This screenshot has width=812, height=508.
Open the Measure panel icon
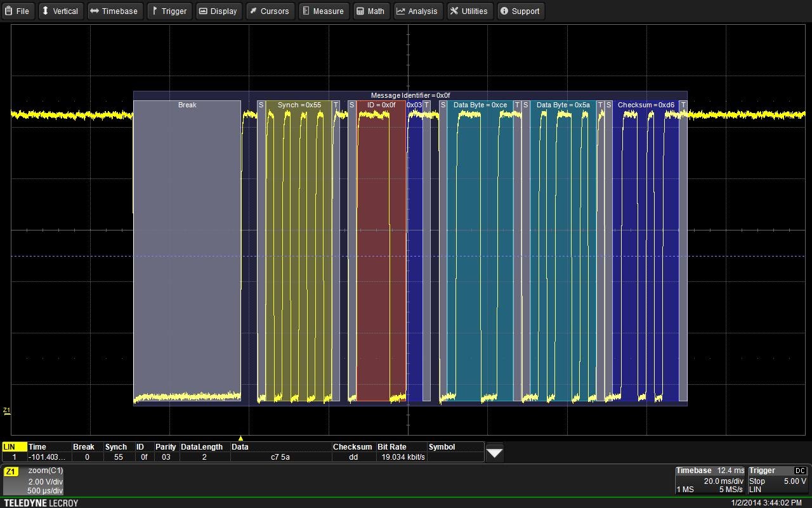point(305,11)
